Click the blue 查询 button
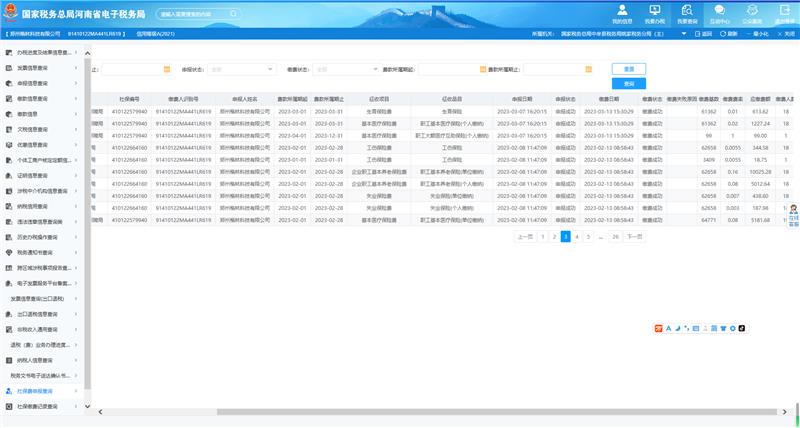This screenshot has width=800, height=428. click(x=628, y=84)
